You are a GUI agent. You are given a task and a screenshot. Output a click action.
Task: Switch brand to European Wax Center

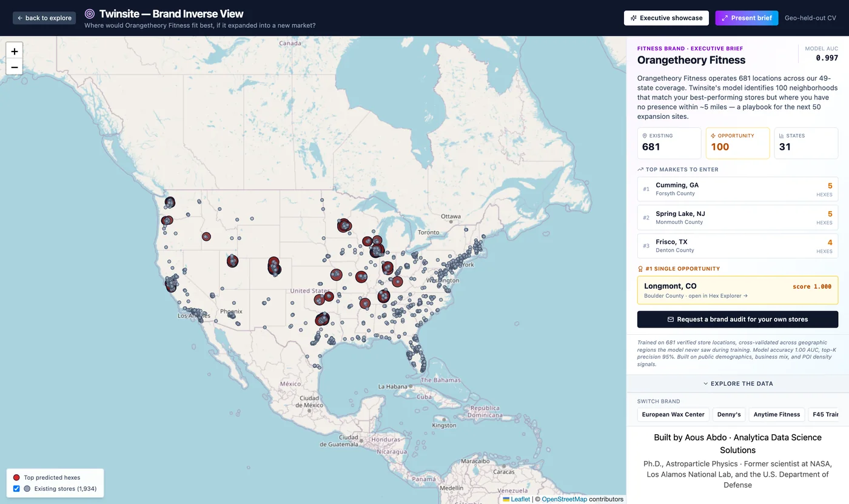pyautogui.click(x=673, y=415)
